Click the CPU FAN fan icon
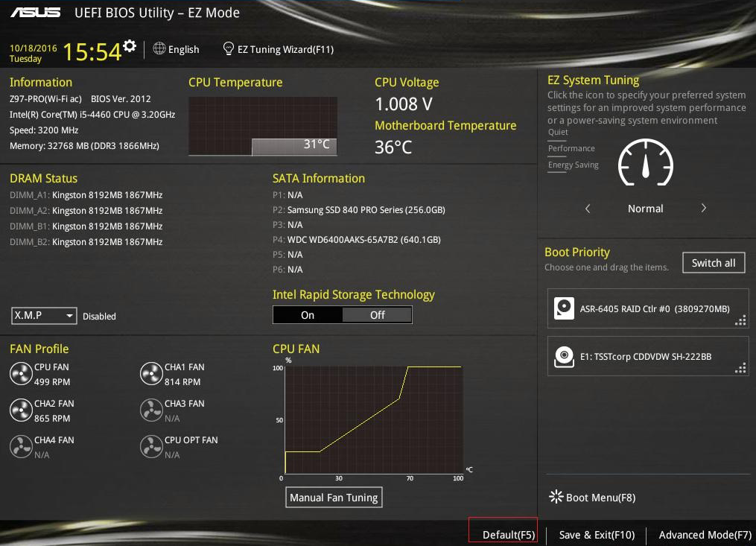The width and height of the screenshot is (756, 546). [21, 374]
